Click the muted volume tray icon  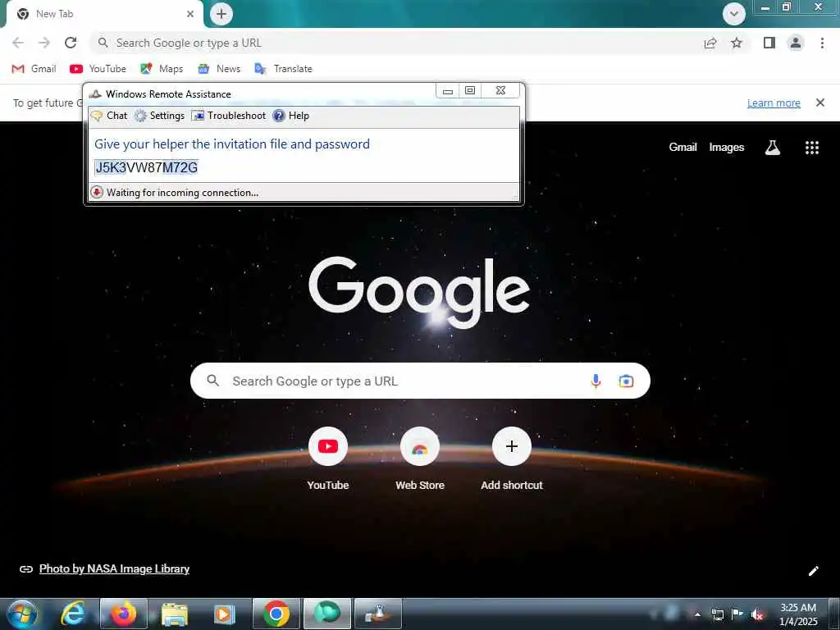click(757, 615)
